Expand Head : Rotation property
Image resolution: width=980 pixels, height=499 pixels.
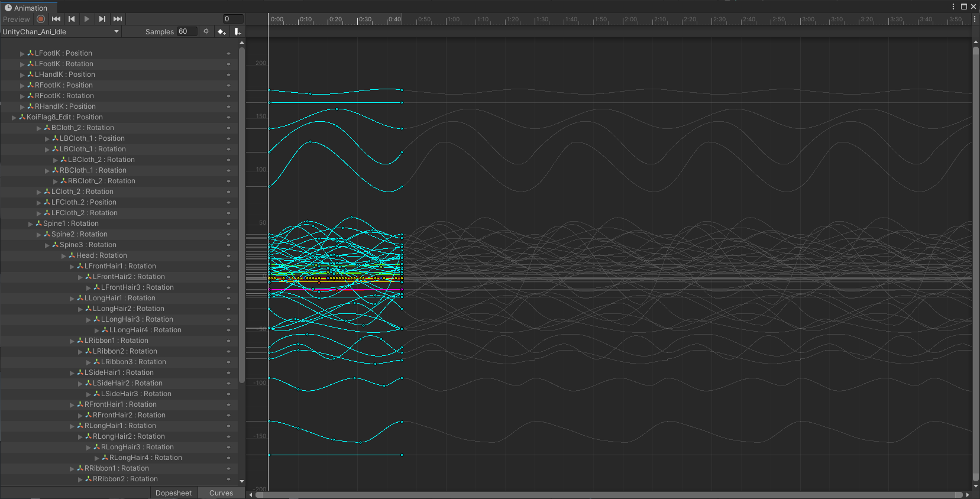tap(64, 256)
